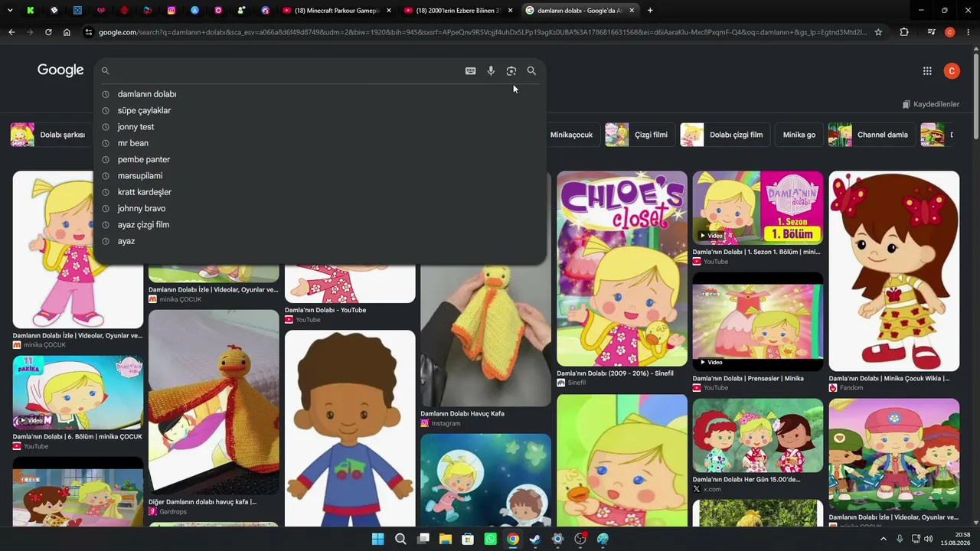This screenshot has width=980, height=551.
Task: Filter results by 'Çizgi filmi' chip
Action: [x=639, y=135]
